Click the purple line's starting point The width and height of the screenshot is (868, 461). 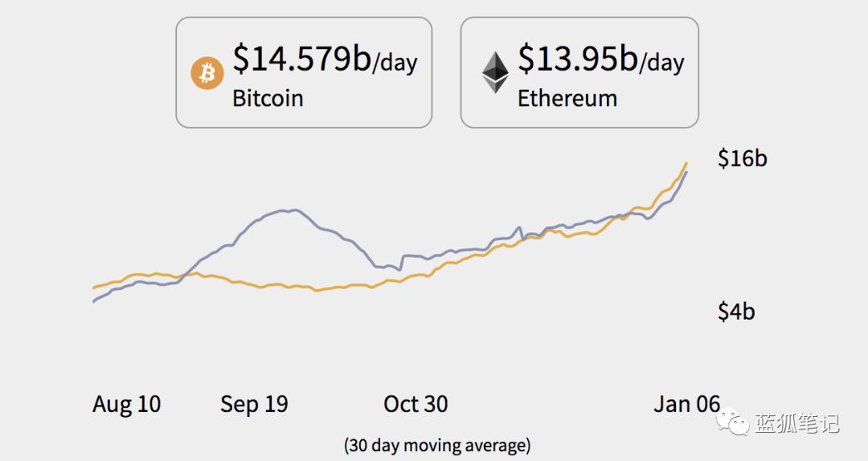pyautogui.click(x=93, y=302)
